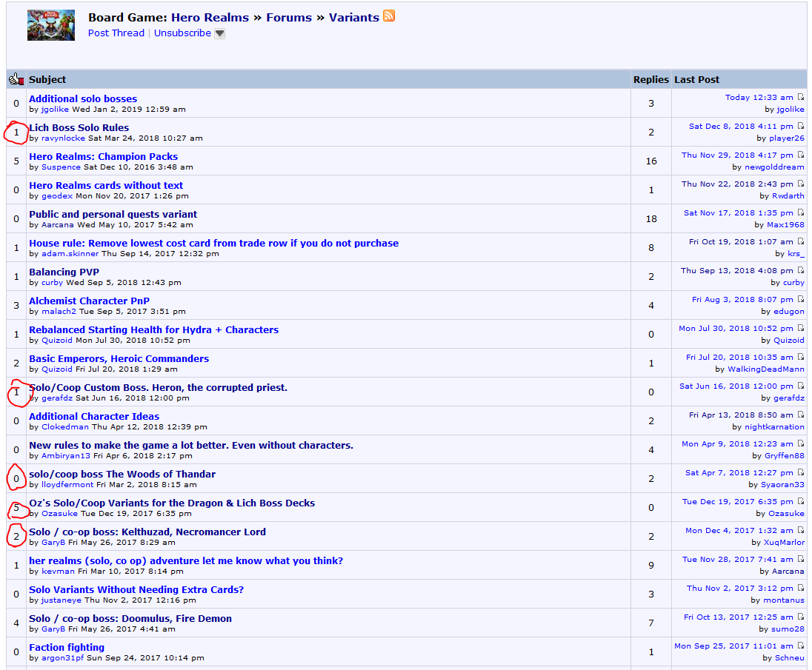
Task: Click last post icon for Doomulus Fire Demon thread
Action: [801, 617]
